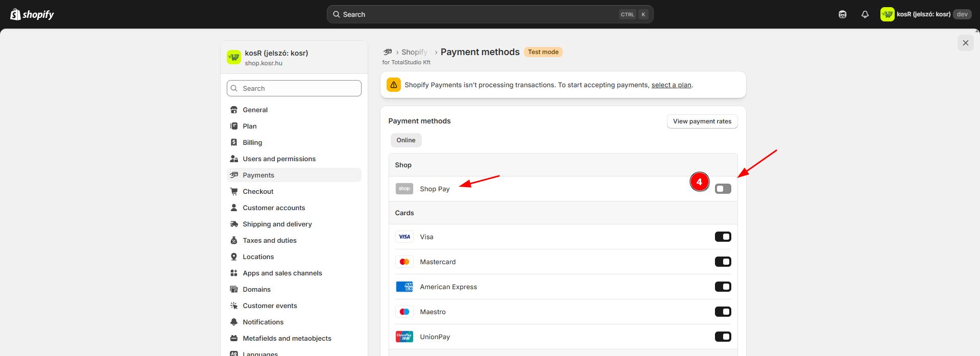Select the Online payment methods tab
The height and width of the screenshot is (356, 980).
(406, 140)
